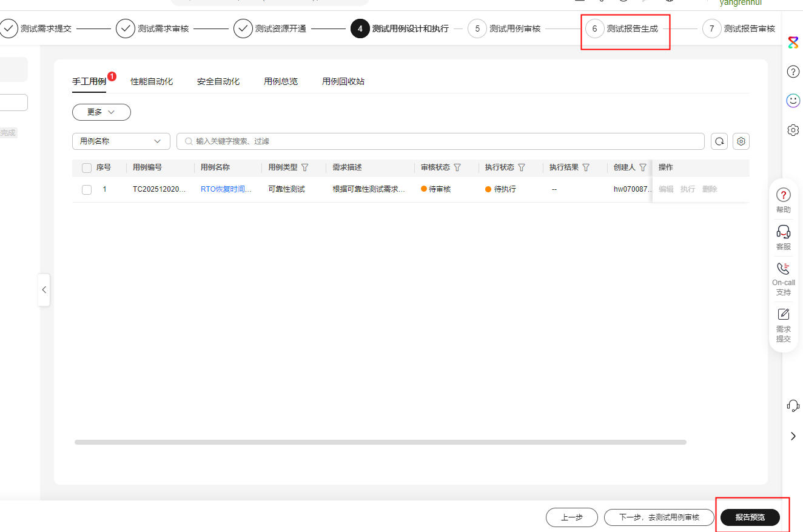Click the smiley face feedback icon
This screenshot has height=532, width=803.
coord(793,101)
